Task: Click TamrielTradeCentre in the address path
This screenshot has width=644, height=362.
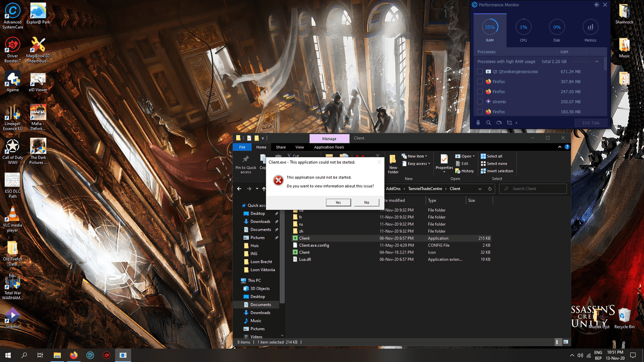Action: (426, 189)
